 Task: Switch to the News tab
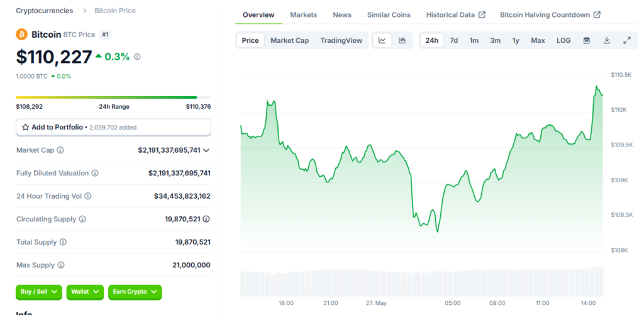(x=342, y=15)
